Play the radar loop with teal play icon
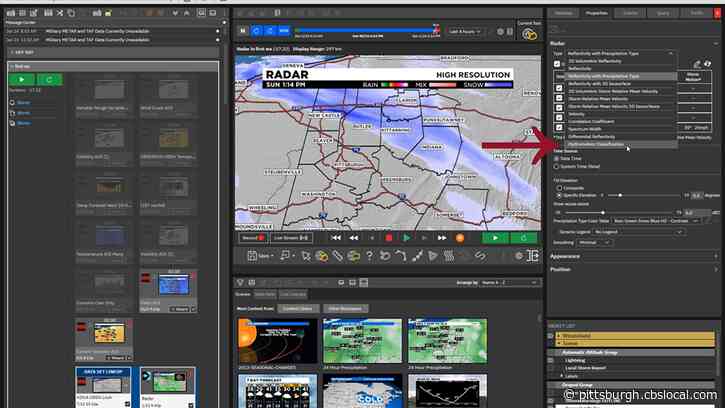 click(x=406, y=238)
